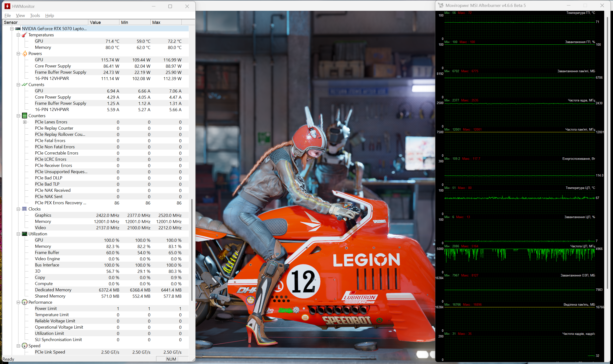The image size is (613, 364).
Task: Expand the PCIe Lanes Errors node
Action: [25, 122]
